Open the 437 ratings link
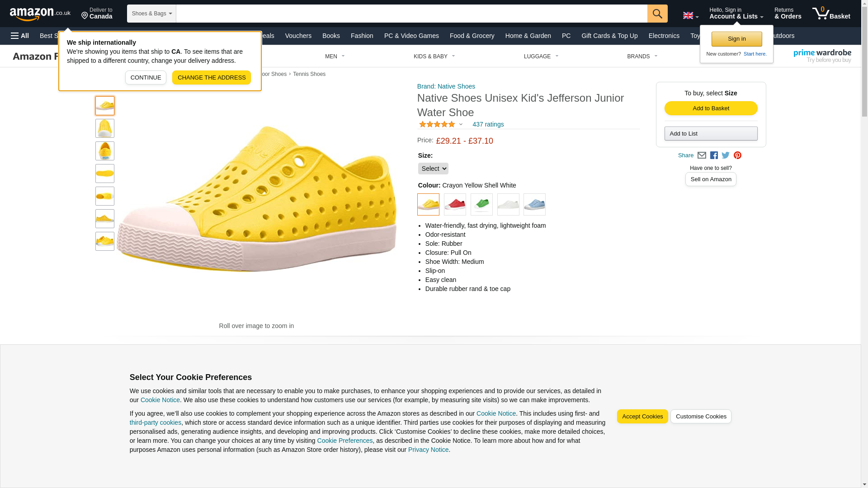This screenshot has width=868, height=488. coord(488,124)
